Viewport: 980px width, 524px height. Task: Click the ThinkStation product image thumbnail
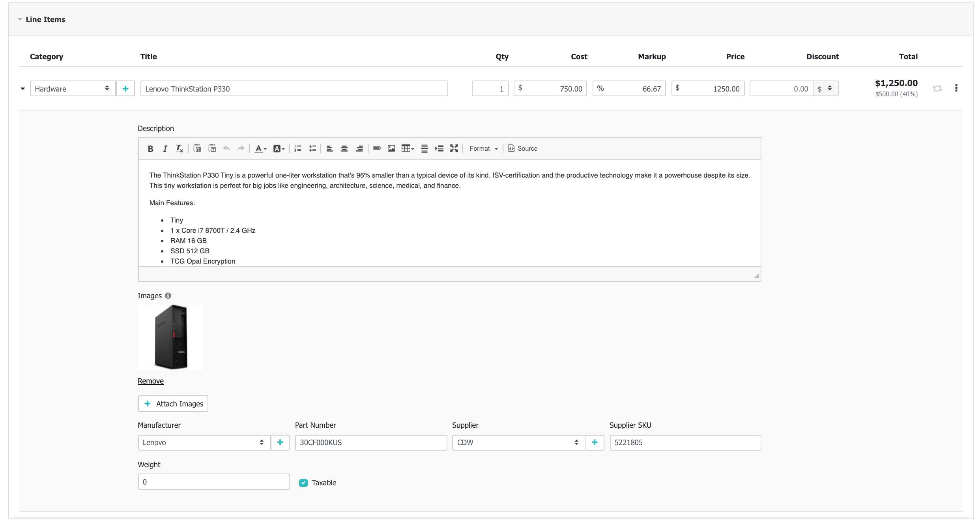(171, 337)
